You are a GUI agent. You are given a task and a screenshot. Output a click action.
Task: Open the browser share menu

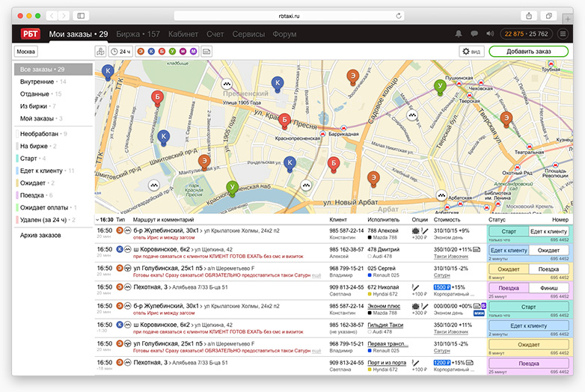[x=529, y=16]
